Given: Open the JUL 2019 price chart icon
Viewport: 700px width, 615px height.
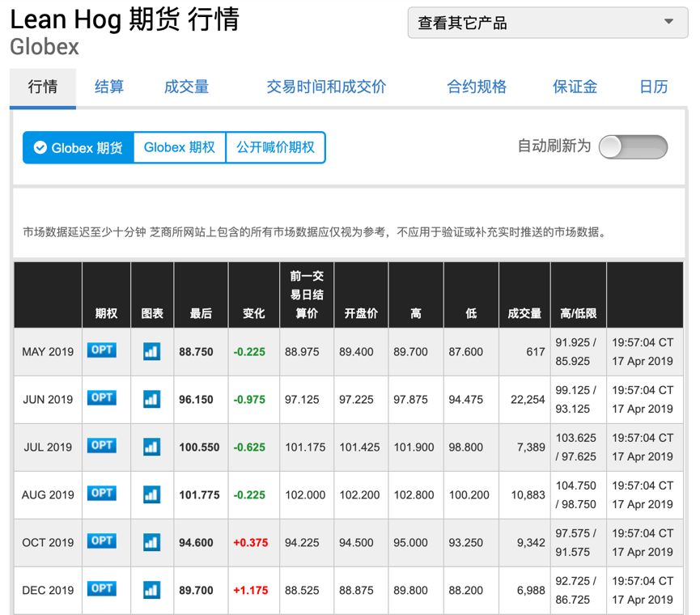Looking at the screenshot, I should pyautogui.click(x=151, y=447).
